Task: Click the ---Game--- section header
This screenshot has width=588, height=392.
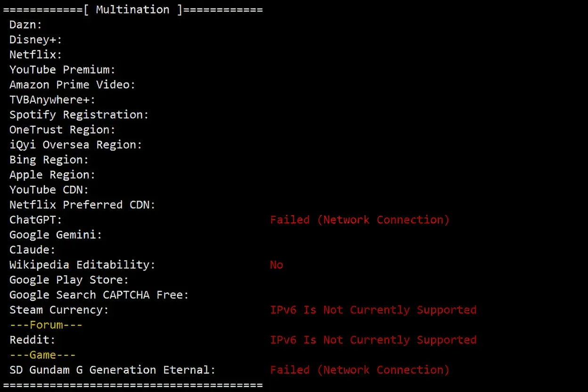Action: (x=42, y=355)
